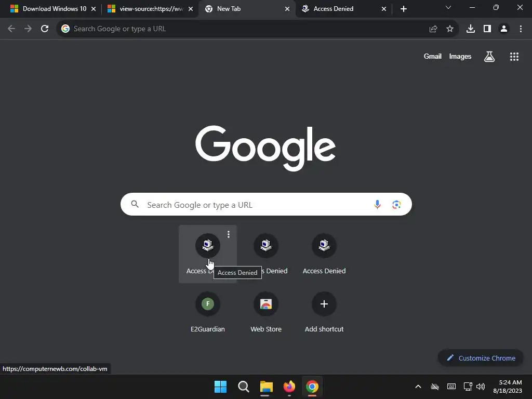The width and height of the screenshot is (532, 399).
Task: Open the profile avatar menu
Action: point(504,29)
